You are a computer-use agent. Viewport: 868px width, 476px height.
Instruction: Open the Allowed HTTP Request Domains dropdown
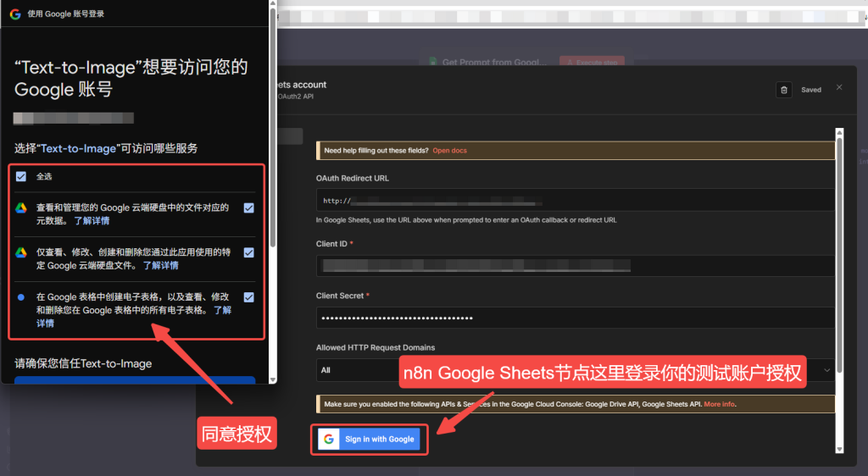point(568,370)
